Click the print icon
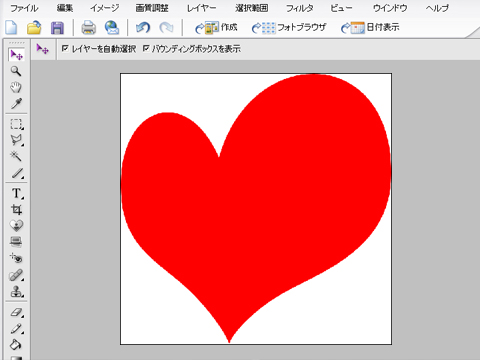The height and width of the screenshot is (360, 480). click(x=89, y=27)
